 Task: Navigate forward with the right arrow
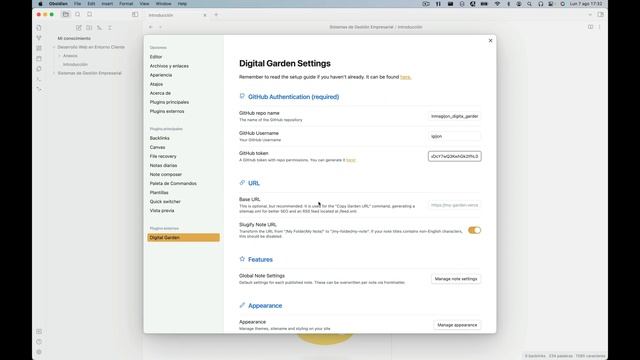(160, 27)
